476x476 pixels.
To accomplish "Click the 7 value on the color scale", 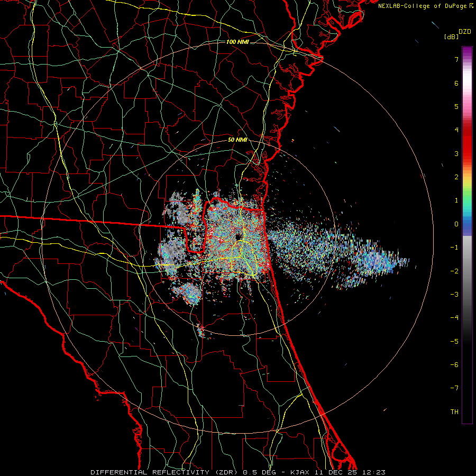I will point(456,59).
